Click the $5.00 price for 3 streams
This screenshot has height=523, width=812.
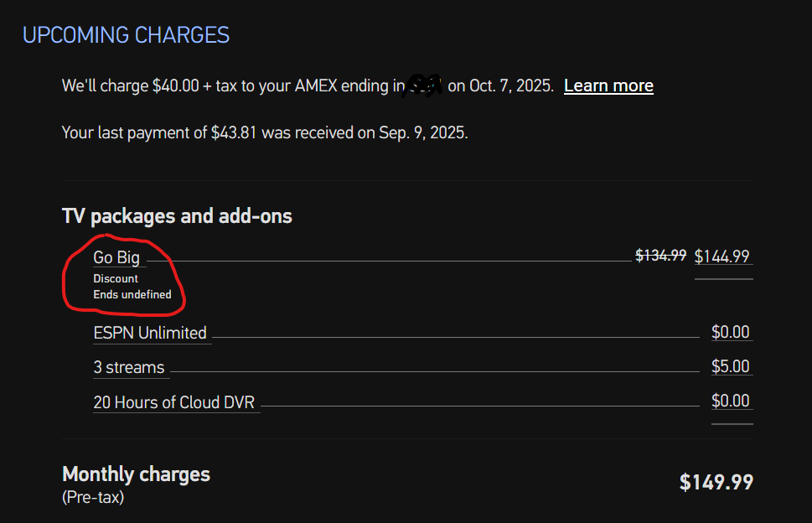(731, 367)
